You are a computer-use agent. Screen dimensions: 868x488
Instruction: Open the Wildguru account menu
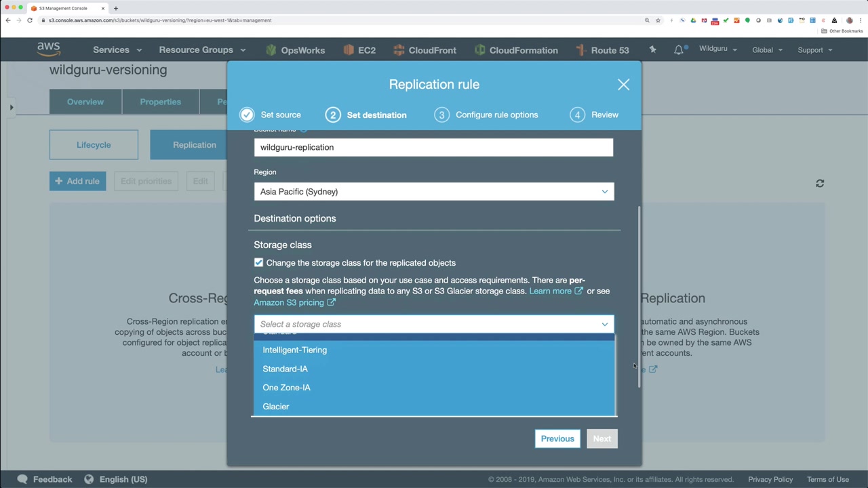pyautogui.click(x=718, y=49)
